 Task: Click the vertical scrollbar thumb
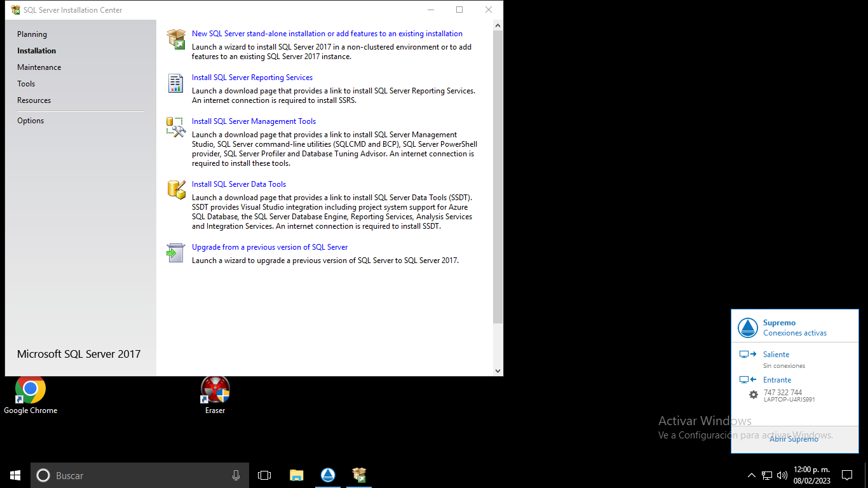pos(498,177)
